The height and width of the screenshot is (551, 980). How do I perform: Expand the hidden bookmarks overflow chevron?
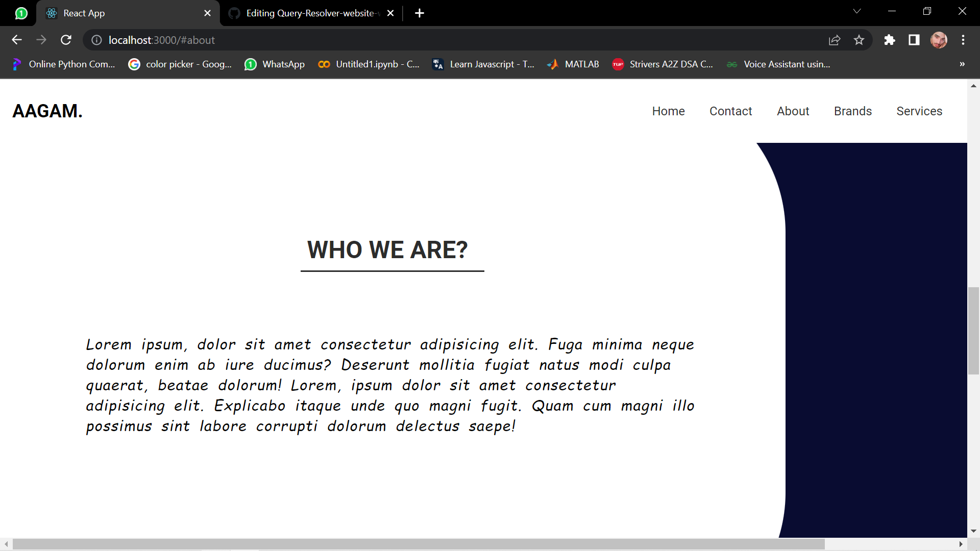pyautogui.click(x=962, y=64)
